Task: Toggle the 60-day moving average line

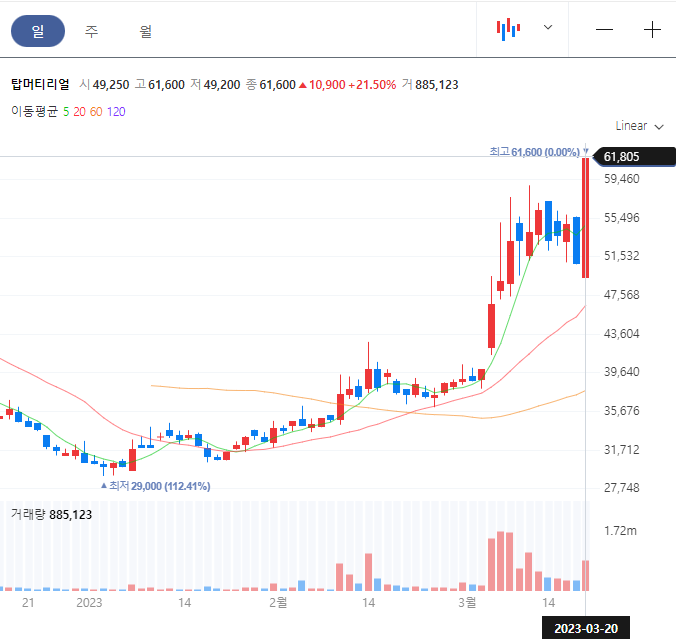Action: (96, 112)
